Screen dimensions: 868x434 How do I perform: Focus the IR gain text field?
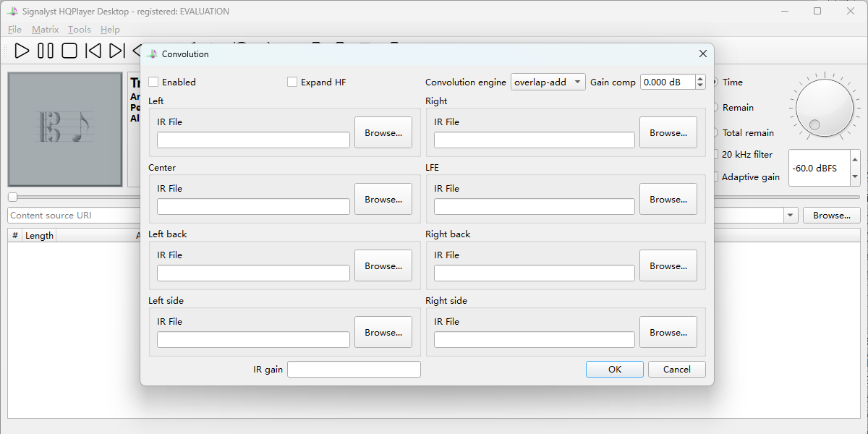[x=354, y=370]
